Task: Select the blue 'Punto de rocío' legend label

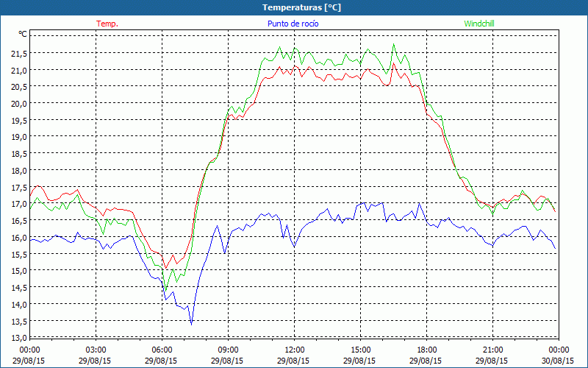Action: (x=293, y=24)
